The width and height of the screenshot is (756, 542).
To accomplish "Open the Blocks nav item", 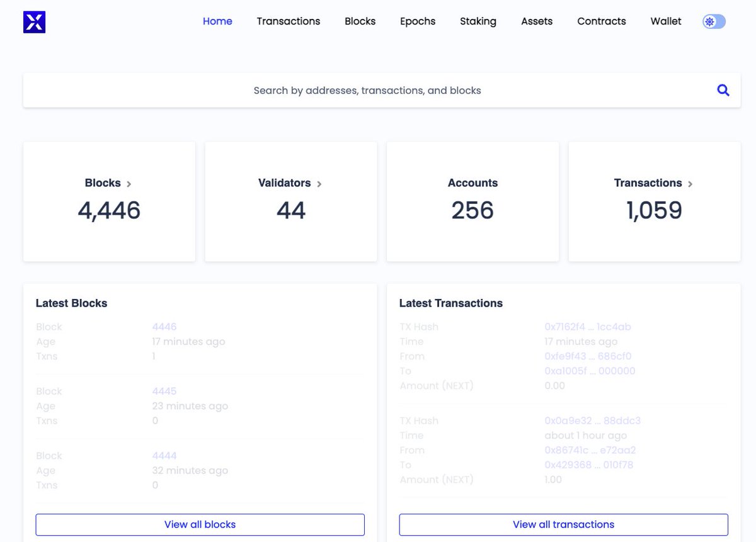I will (360, 21).
